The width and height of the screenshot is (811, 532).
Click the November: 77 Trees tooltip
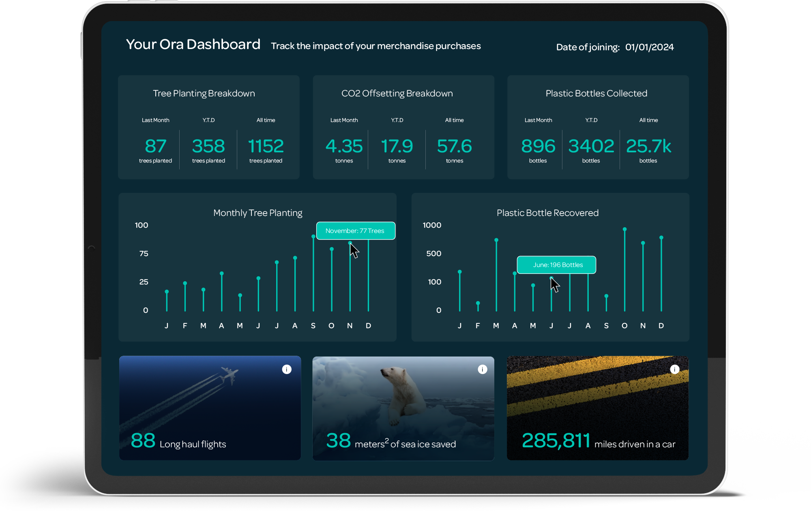[356, 231]
